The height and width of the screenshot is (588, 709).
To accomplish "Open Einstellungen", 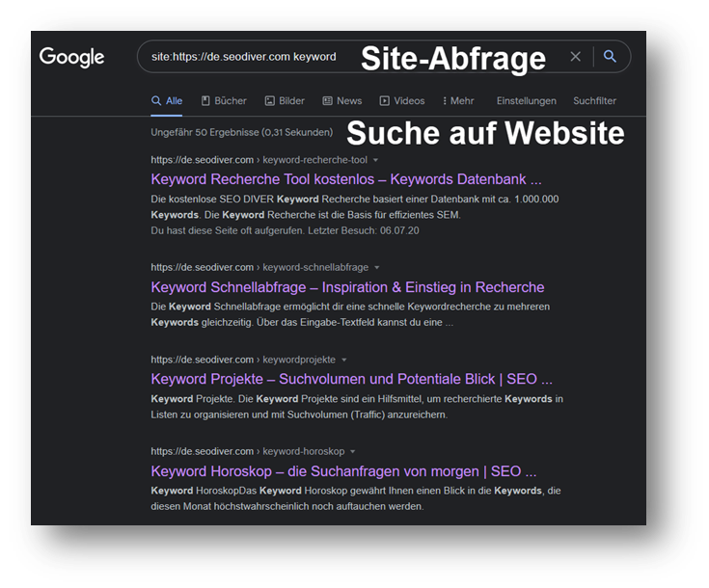I will click(527, 101).
